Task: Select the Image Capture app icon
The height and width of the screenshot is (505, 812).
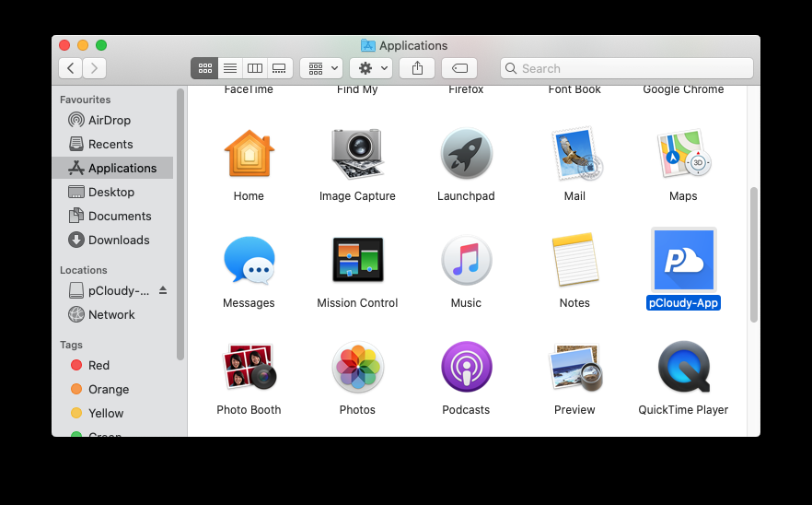Action: (357, 154)
